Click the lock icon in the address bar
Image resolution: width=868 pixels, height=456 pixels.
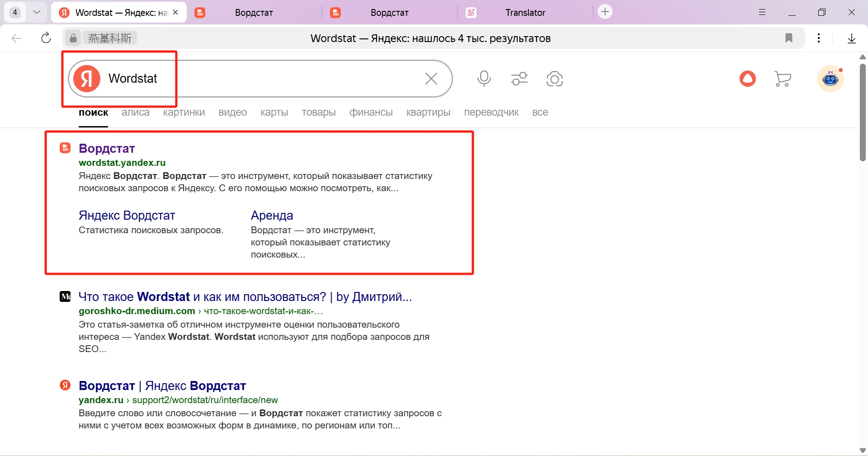[73, 38]
